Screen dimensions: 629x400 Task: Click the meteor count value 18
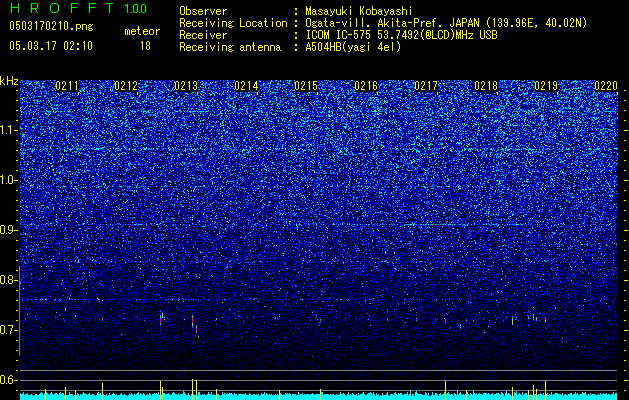(145, 46)
